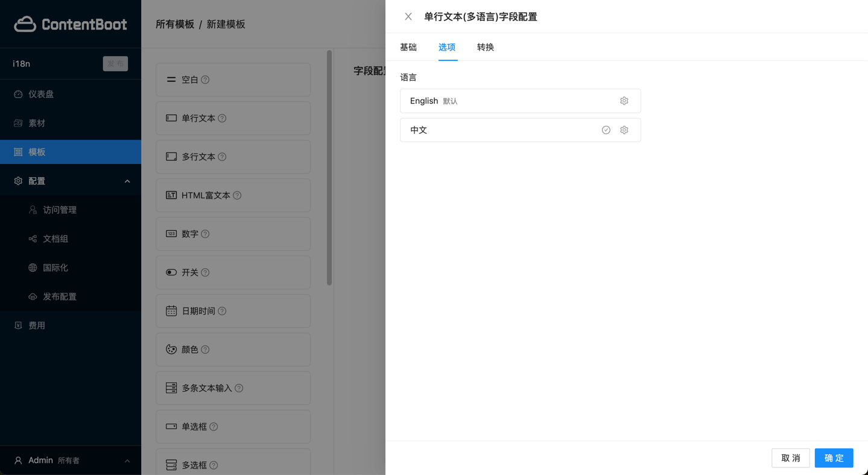Set 中文 as default via check icon
The height and width of the screenshot is (475, 868).
click(606, 130)
